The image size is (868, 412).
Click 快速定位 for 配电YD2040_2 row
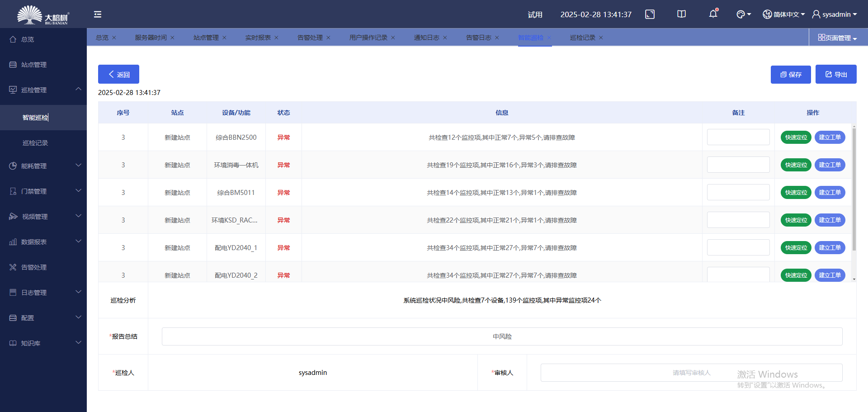[796, 275]
